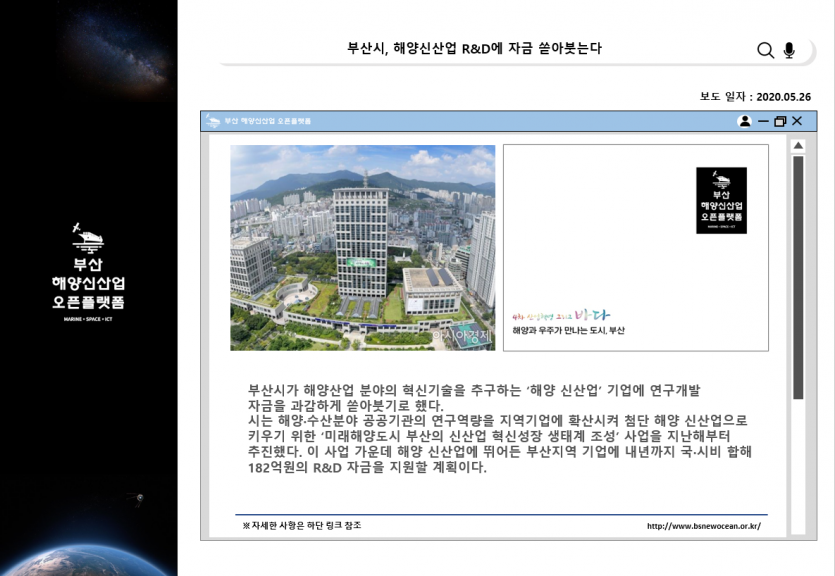Viewport: 835px width, 576px height.
Task: Open the bsnewocean.or.kr link
Action: (703, 526)
